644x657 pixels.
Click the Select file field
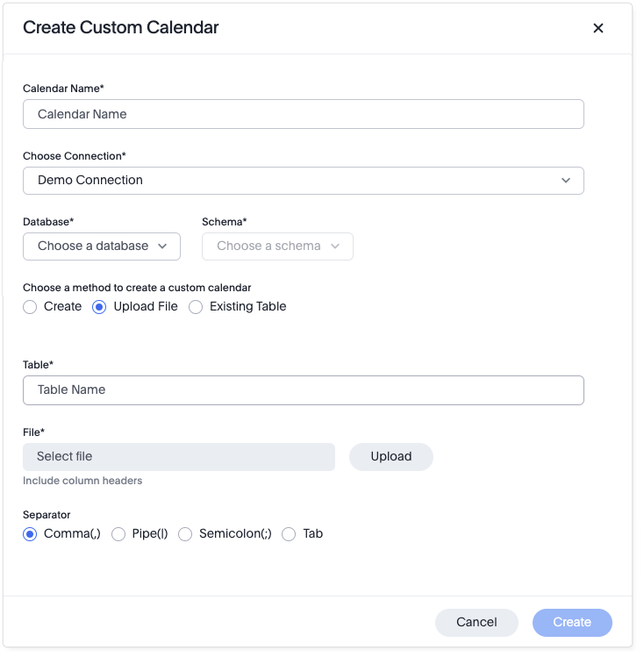tap(179, 457)
